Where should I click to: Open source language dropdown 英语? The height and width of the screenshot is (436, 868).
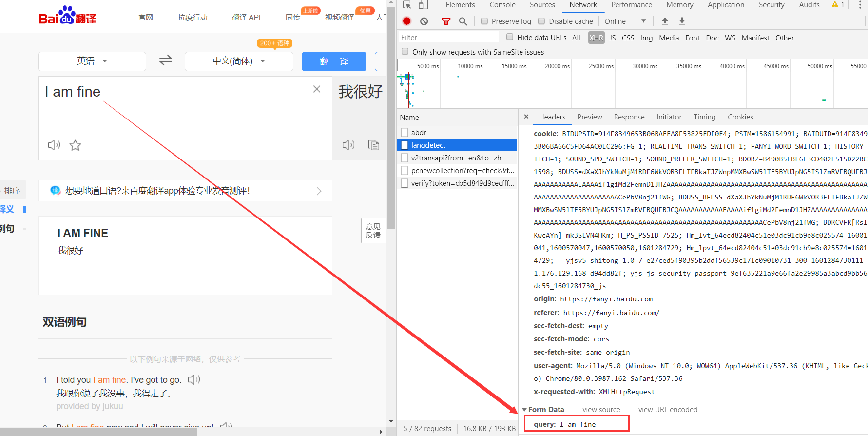92,61
